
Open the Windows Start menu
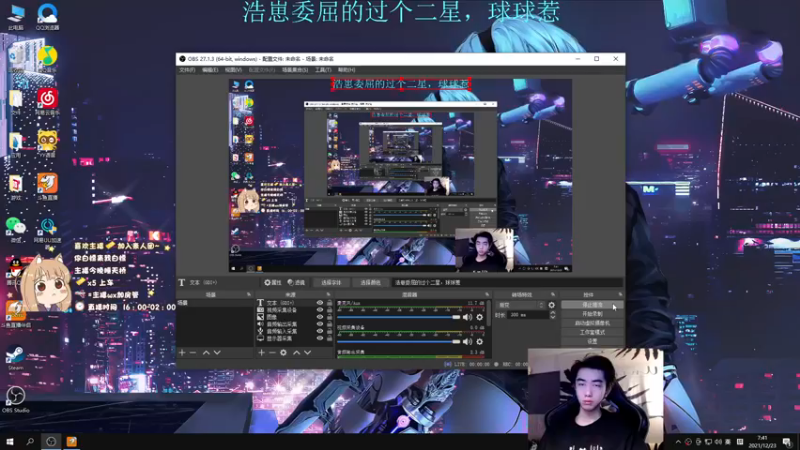10,441
